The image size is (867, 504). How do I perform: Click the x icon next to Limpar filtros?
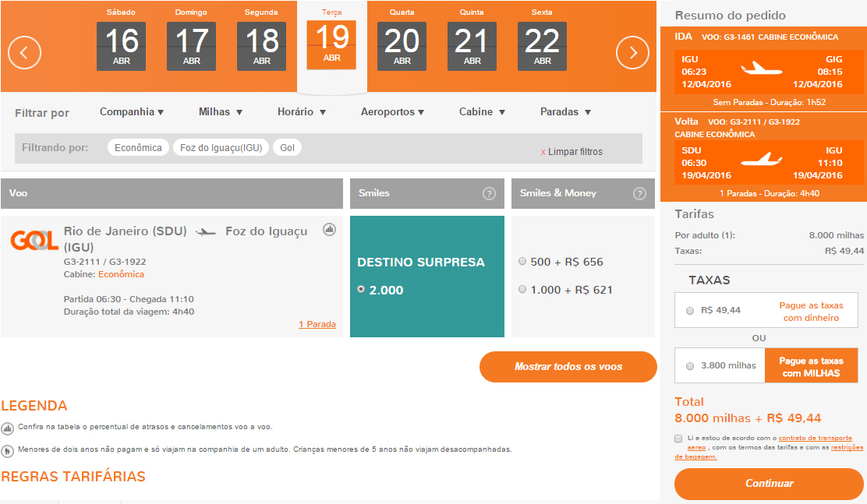(543, 152)
